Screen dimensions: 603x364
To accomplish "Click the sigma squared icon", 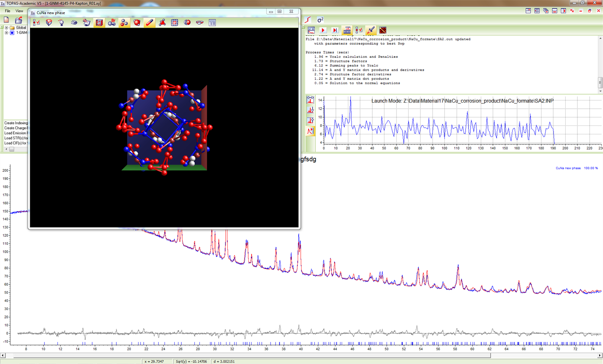I will [x=320, y=20].
